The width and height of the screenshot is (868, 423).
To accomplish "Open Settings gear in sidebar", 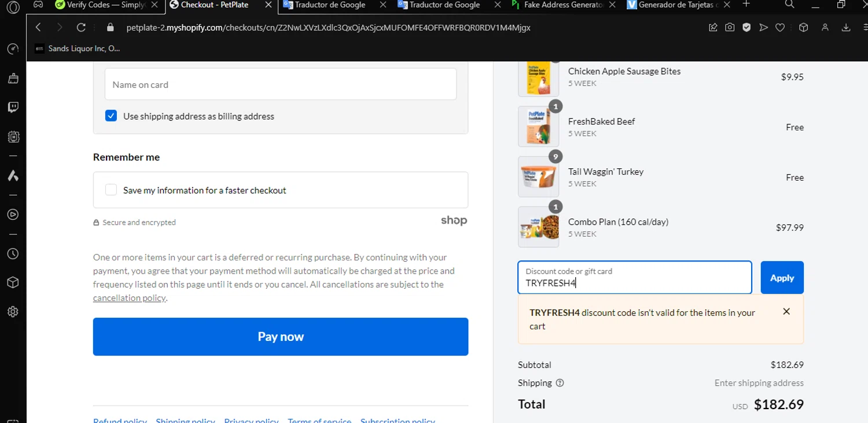I will click(13, 312).
